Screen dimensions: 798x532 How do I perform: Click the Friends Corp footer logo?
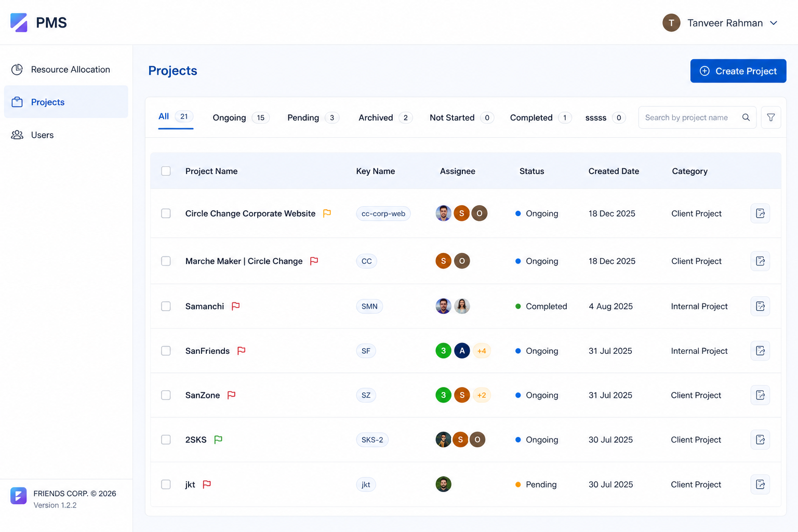[x=18, y=496]
